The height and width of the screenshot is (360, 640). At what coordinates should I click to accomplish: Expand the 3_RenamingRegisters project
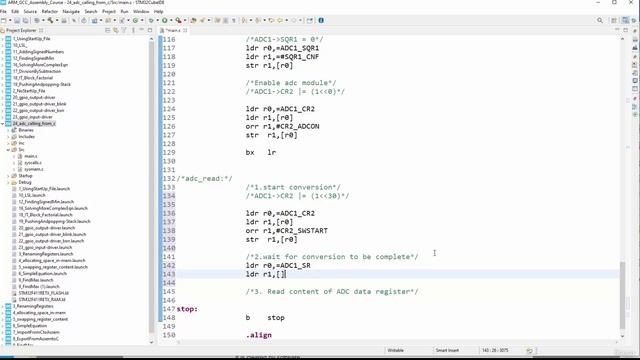pos(2,306)
